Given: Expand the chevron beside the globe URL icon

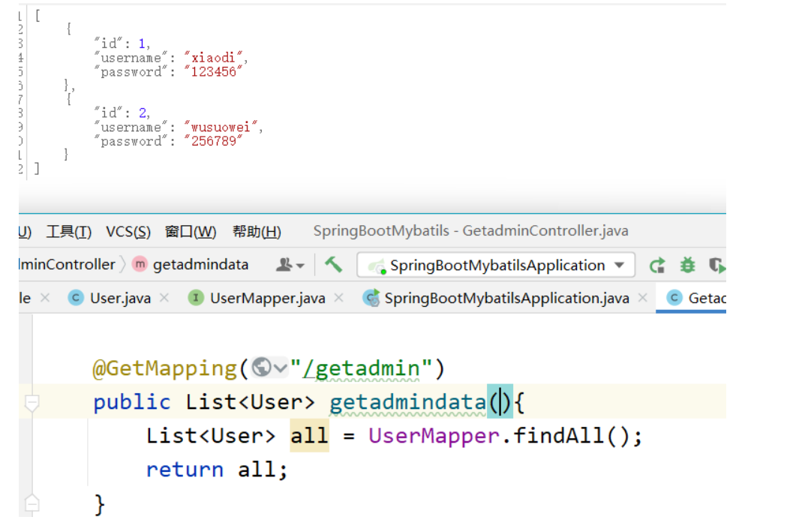Looking at the screenshot, I should pyautogui.click(x=281, y=368).
